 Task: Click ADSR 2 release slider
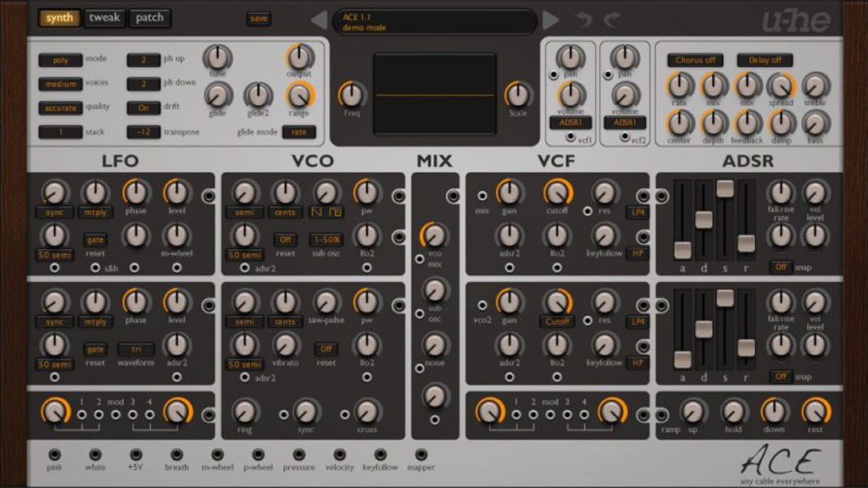(x=746, y=347)
